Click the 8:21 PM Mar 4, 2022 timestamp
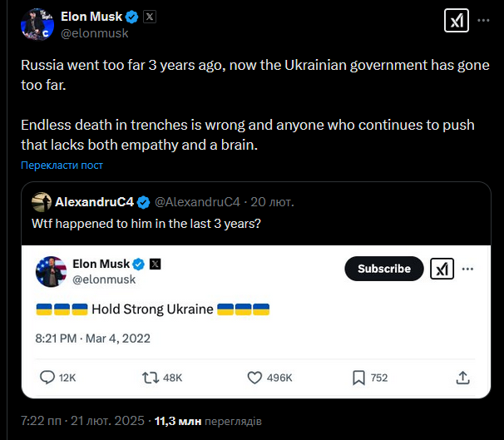 92,339
